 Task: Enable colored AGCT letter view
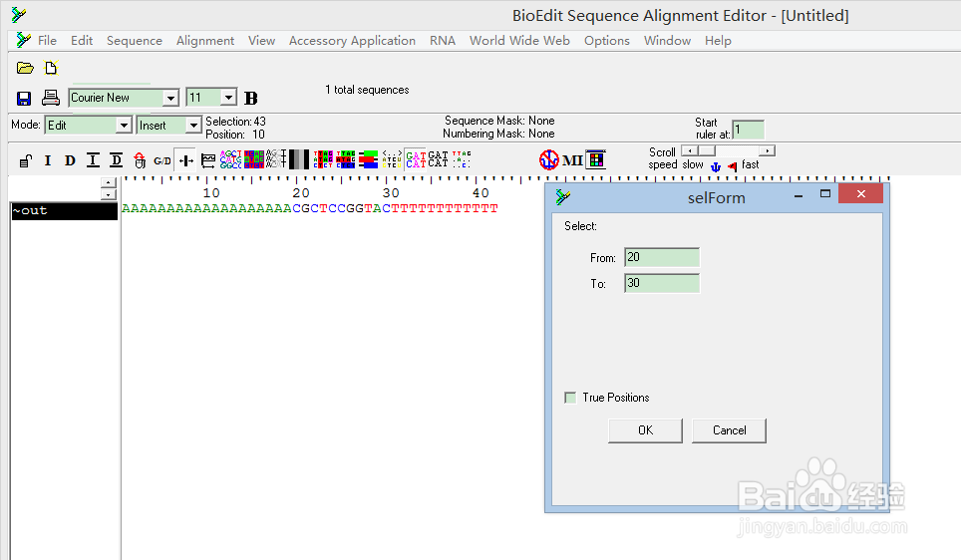[231, 159]
